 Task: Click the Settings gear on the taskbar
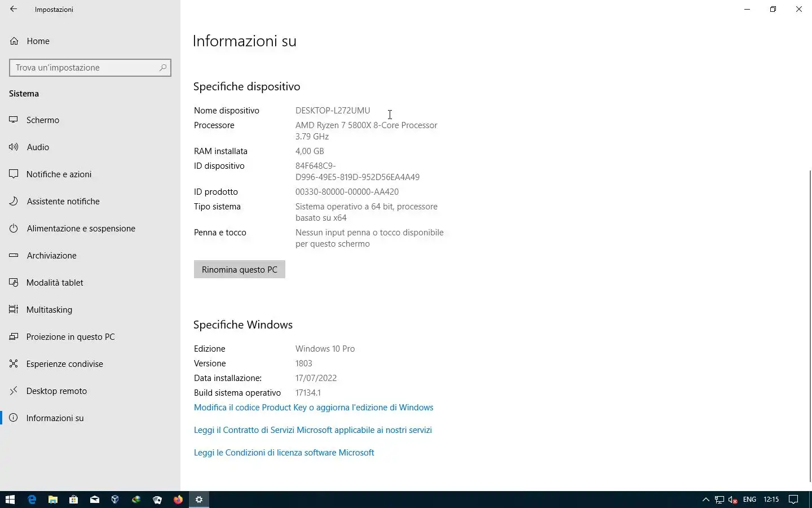(x=199, y=500)
